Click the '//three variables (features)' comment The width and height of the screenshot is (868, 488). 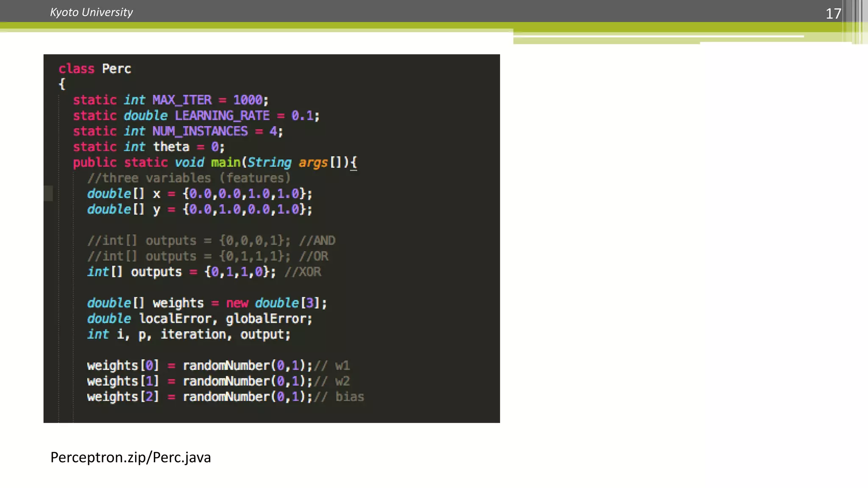[189, 178]
